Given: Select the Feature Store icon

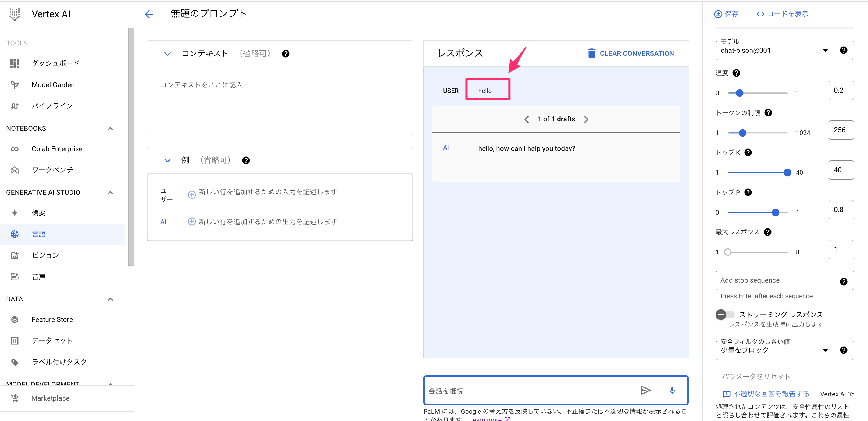Looking at the screenshot, I should (x=15, y=319).
